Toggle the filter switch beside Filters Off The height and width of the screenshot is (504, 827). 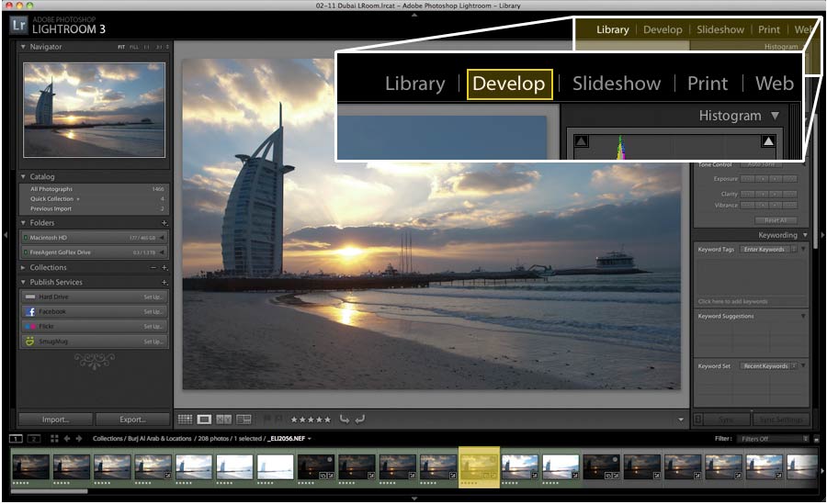[817, 439]
